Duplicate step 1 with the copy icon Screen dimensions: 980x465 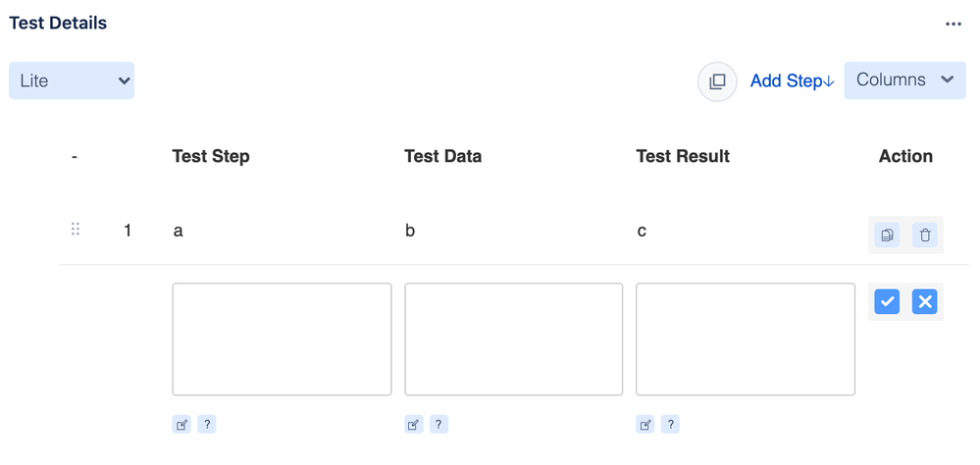point(886,235)
